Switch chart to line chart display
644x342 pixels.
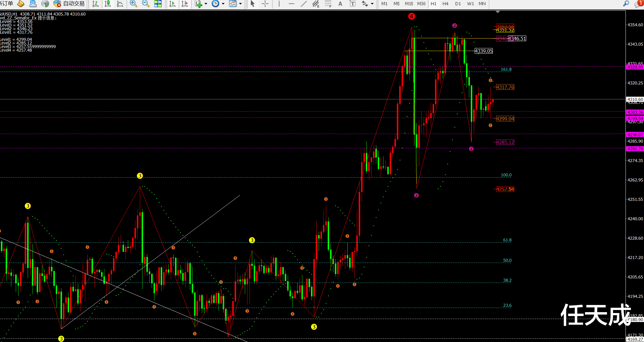click(x=120, y=4)
